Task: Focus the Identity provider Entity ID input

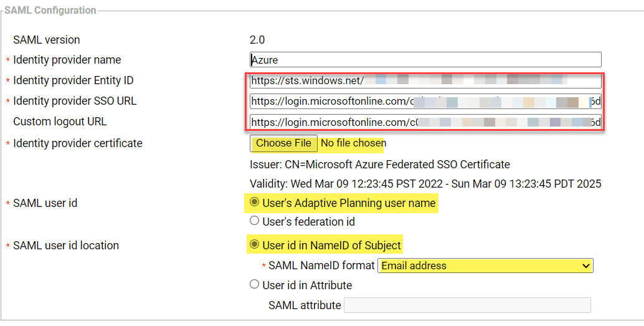Action: tap(425, 81)
